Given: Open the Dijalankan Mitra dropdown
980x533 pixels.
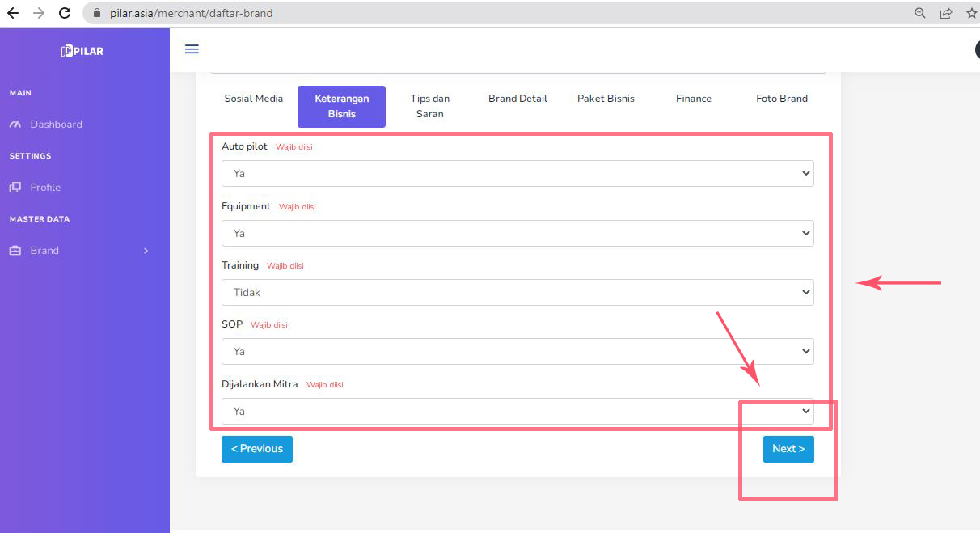Looking at the screenshot, I should (517, 411).
